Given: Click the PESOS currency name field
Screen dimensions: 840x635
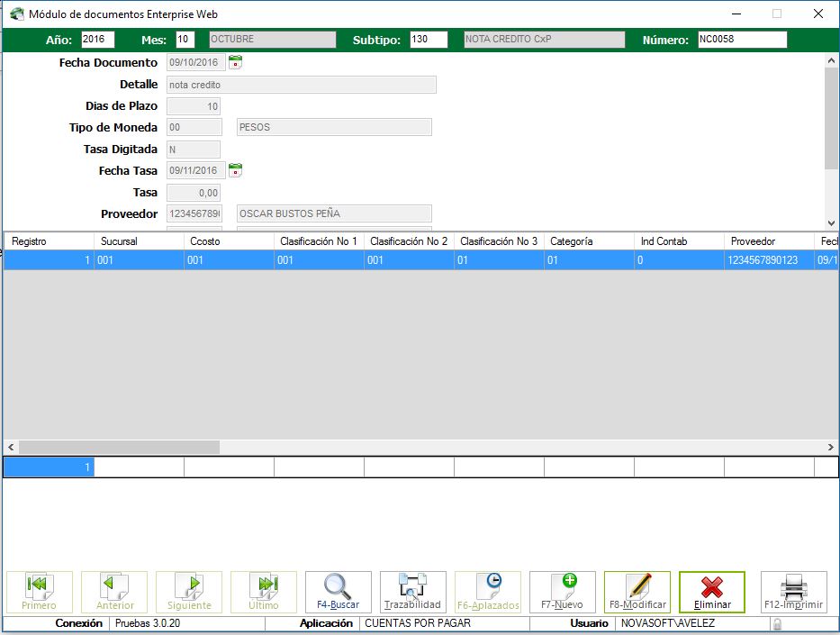Looking at the screenshot, I should pos(334,127).
